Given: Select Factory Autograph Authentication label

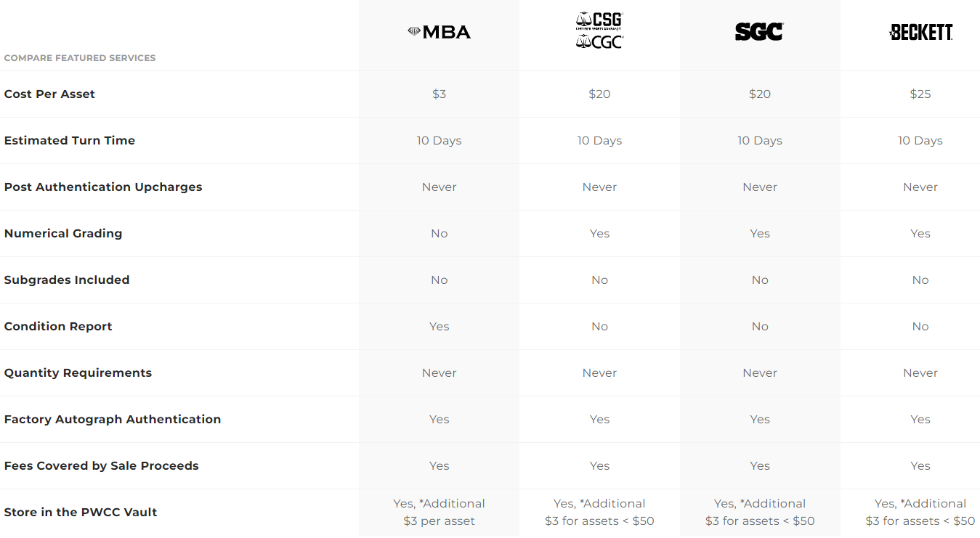Looking at the screenshot, I should pyautogui.click(x=113, y=419).
